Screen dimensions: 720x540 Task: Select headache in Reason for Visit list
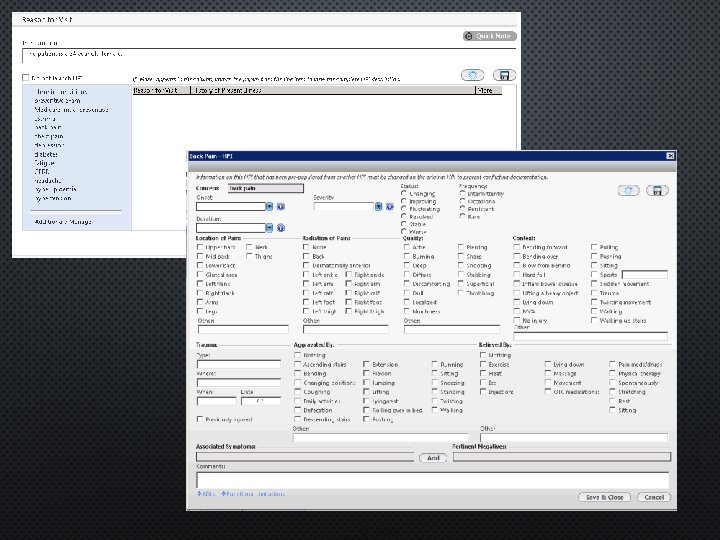48,181
